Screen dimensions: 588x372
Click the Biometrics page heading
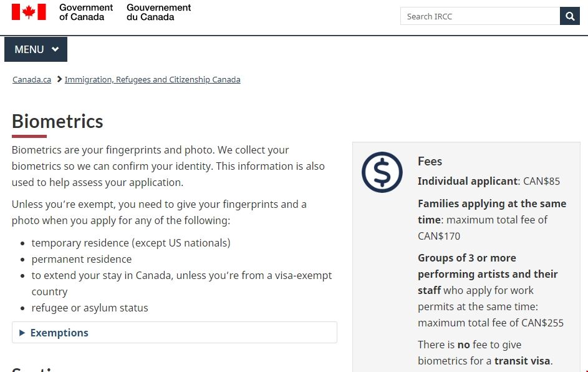click(57, 121)
